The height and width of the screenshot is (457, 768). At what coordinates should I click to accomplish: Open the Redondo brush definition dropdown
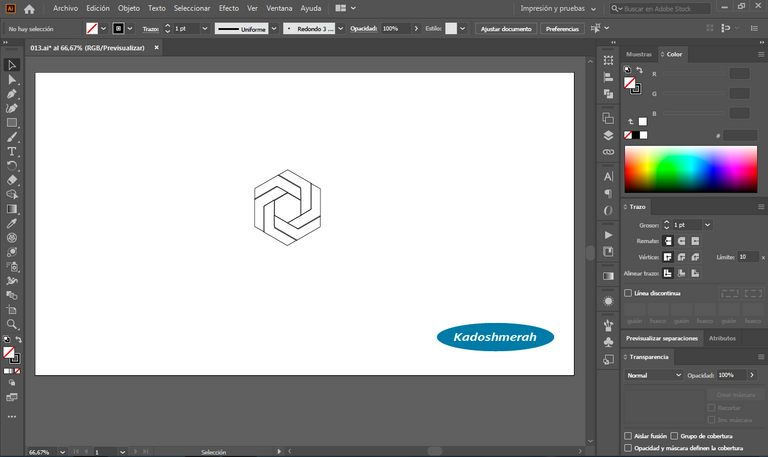(x=340, y=29)
